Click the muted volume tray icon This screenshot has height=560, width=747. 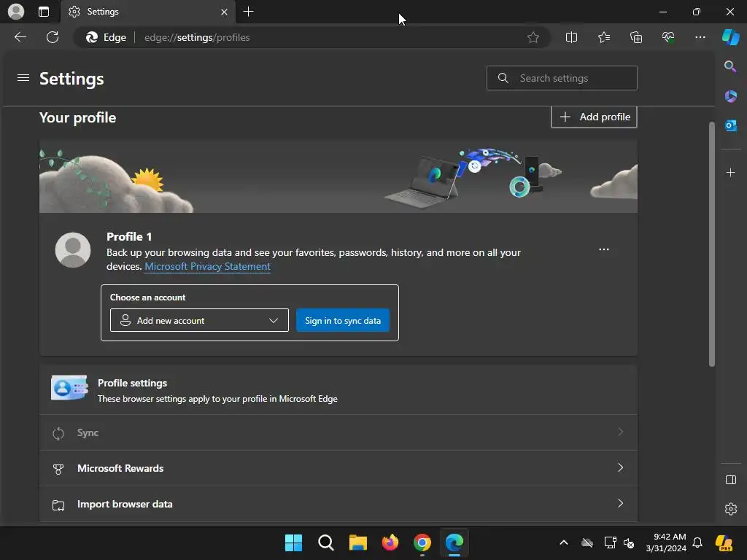pos(629,542)
